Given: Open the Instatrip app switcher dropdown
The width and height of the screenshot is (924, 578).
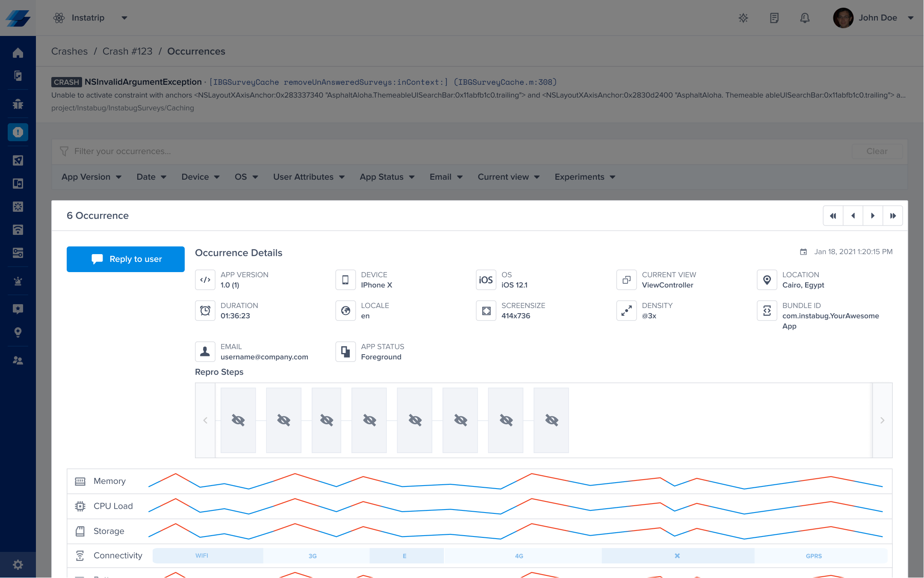Looking at the screenshot, I should 91,18.
